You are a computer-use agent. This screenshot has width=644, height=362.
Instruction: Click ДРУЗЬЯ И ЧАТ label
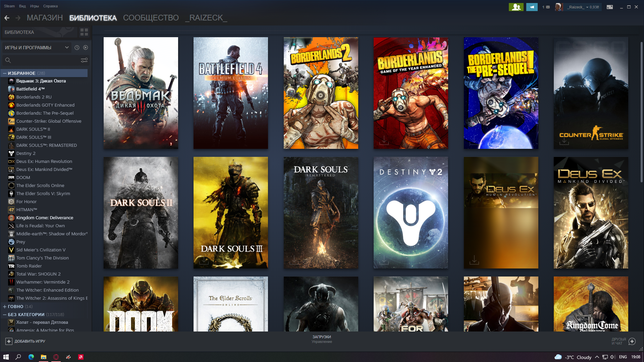coord(619,341)
